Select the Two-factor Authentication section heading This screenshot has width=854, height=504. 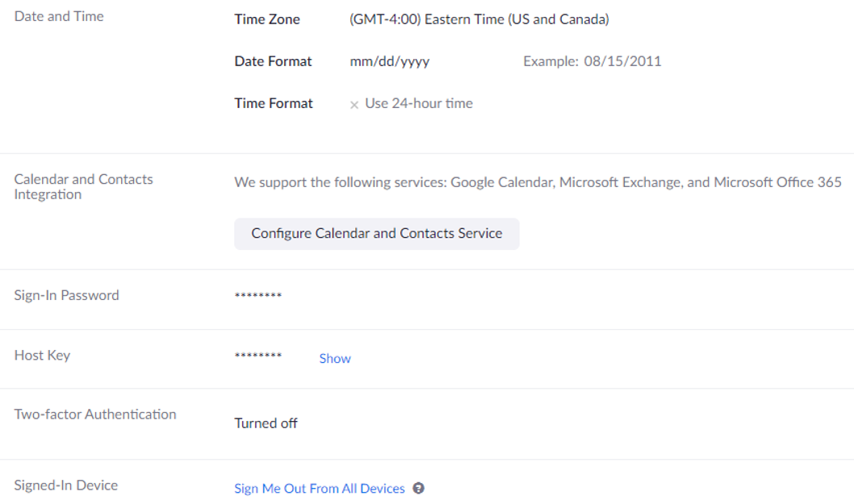click(94, 414)
